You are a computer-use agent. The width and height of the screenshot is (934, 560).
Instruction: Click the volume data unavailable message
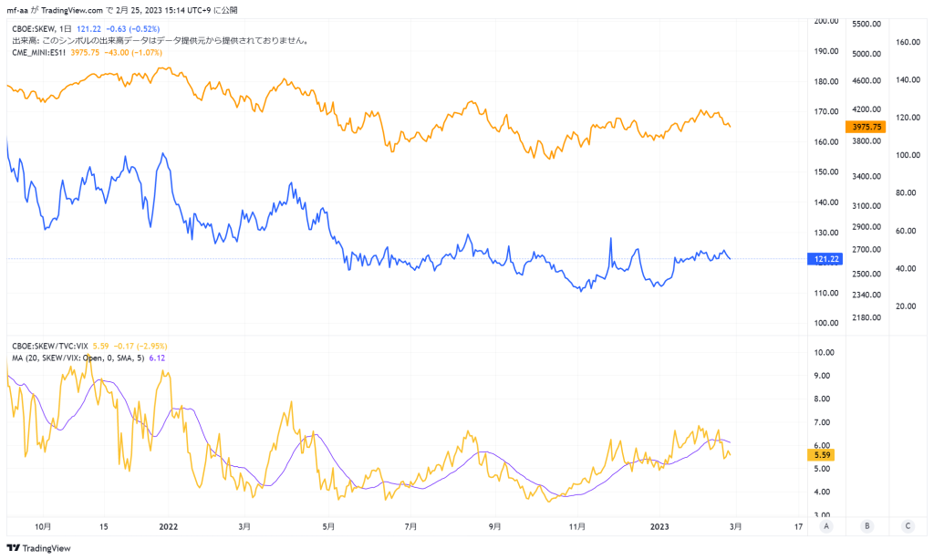tap(161, 40)
